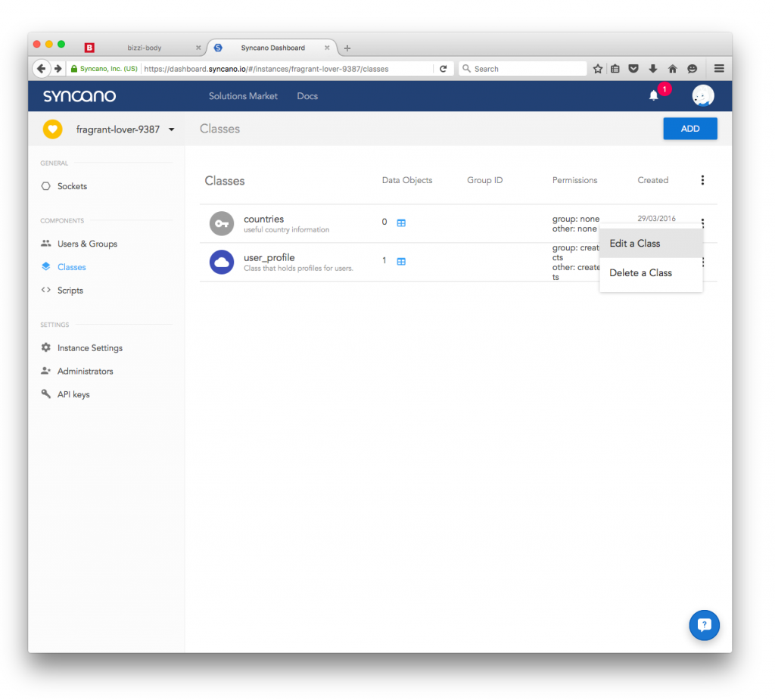The image size is (775, 700).
Task: Open the downloads arrow icon
Action: tap(653, 69)
